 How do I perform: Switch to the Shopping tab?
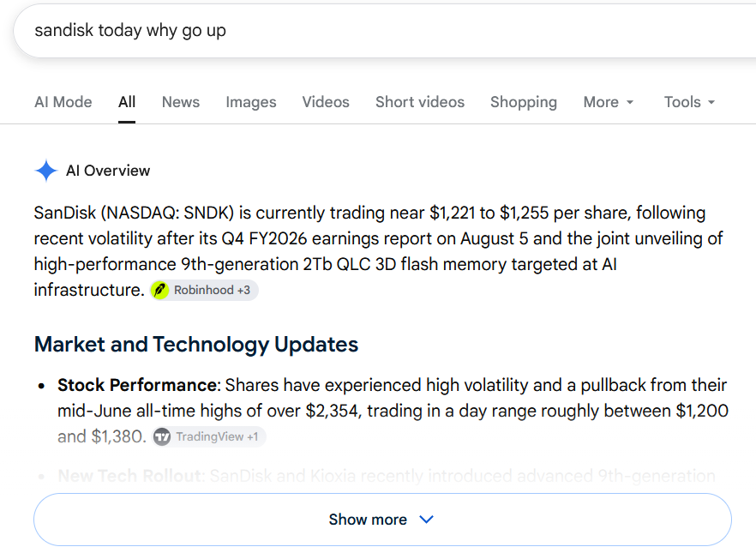(x=524, y=102)
